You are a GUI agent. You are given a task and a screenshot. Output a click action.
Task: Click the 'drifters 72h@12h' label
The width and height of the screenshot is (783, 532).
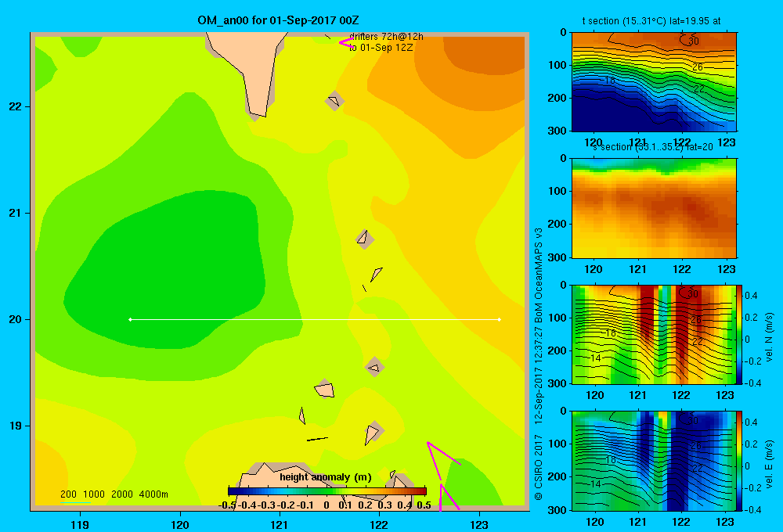point(386,37)
